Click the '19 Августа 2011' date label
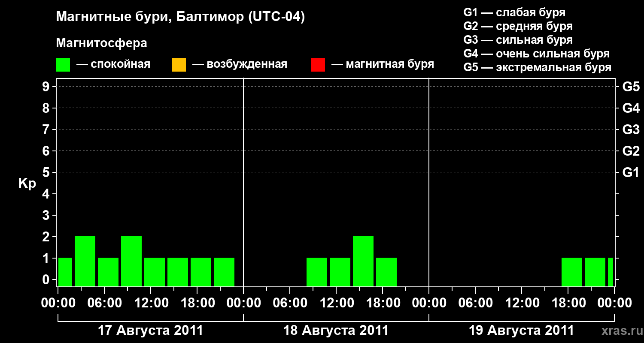This screenshot has width=644, height=343. click(x=521, y=331)
